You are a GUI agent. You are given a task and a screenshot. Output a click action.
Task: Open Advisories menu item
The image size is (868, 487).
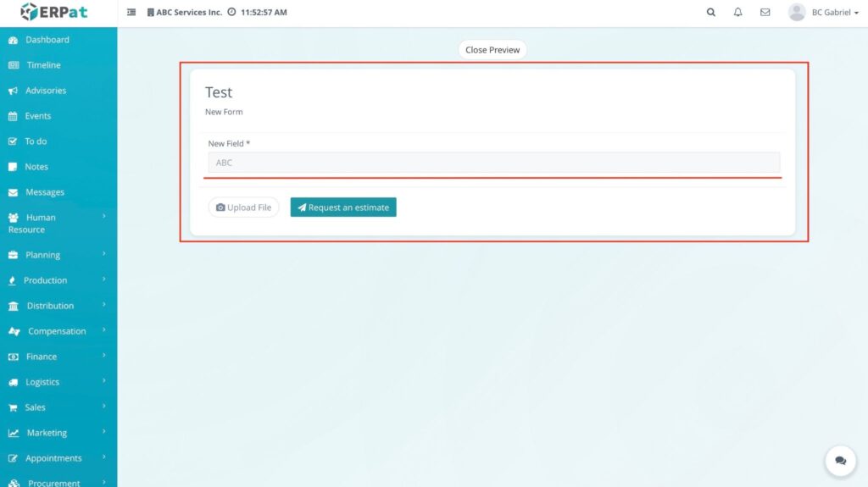pos(46,91)
